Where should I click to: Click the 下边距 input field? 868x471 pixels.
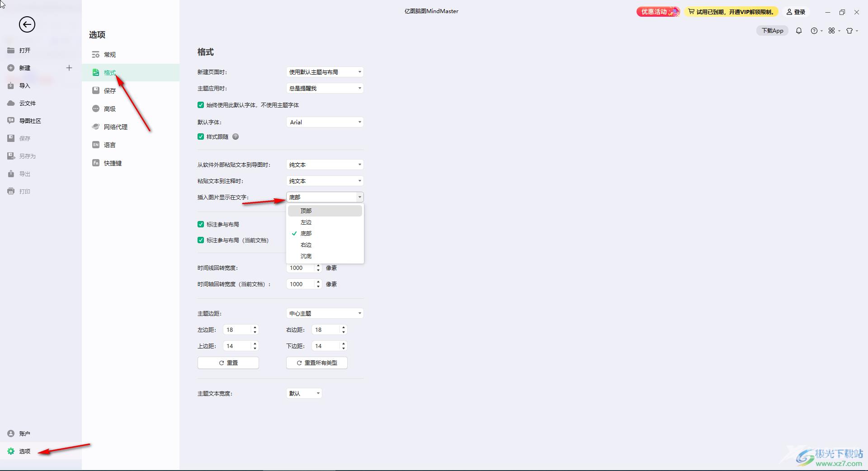pyautogui.click(x=325, y=346)
